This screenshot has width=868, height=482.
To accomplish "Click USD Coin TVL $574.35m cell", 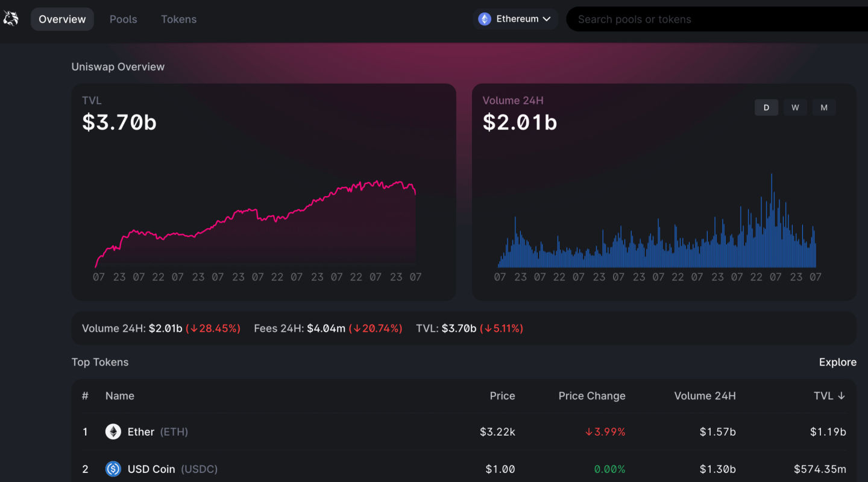I will pos(820,469).
